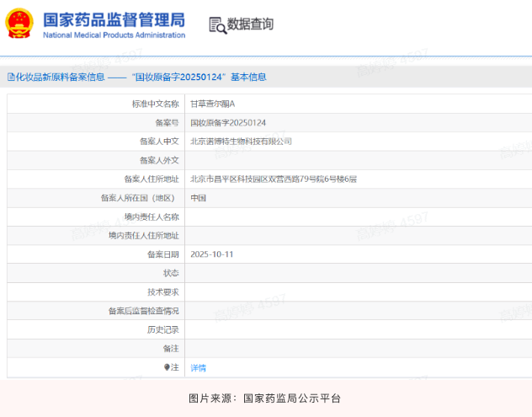Viewport: 532px width, 417px height.
Task: Click the country value 中国
Action: [198, 198]
